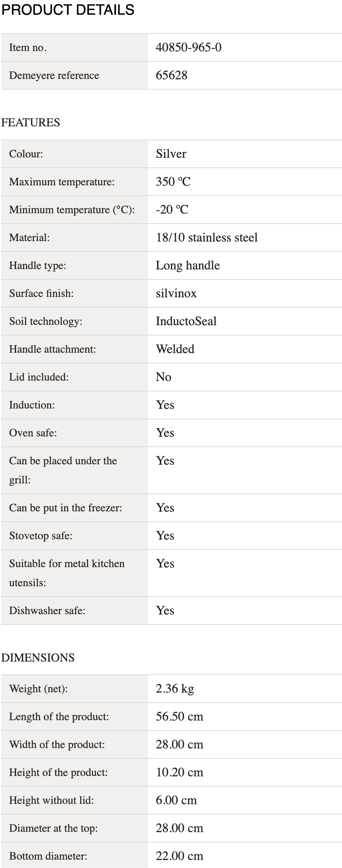Click the DIMENSIONS section heading
The image size is (342, 868).
(38, 658)
